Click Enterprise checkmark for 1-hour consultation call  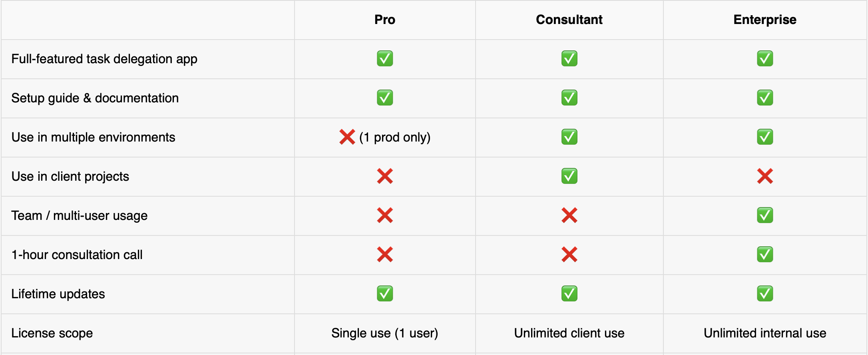764,255
